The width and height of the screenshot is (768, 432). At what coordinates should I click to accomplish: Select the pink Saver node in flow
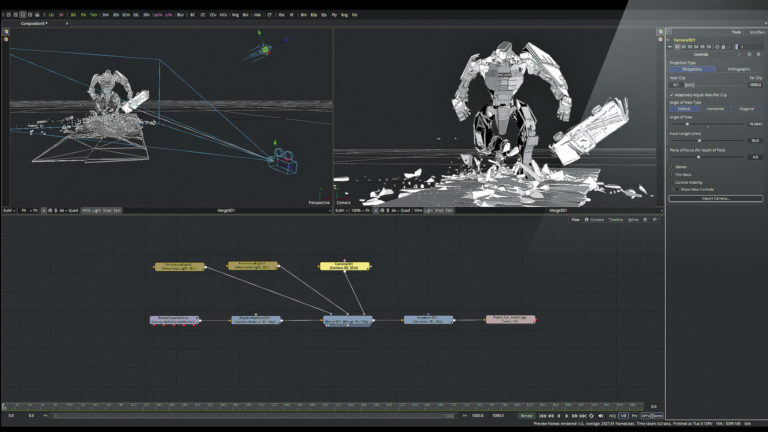pyautogui.click(x=510, y=319)
